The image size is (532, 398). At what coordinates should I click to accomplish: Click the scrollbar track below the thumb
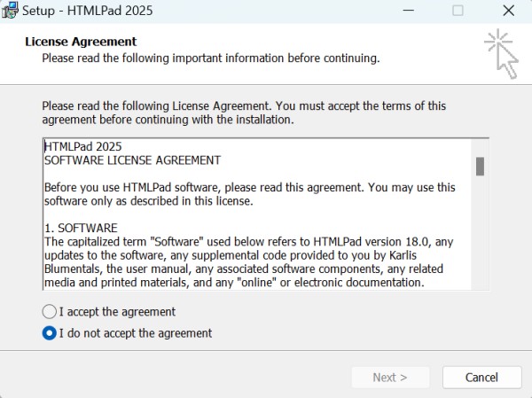coord(480,232)
